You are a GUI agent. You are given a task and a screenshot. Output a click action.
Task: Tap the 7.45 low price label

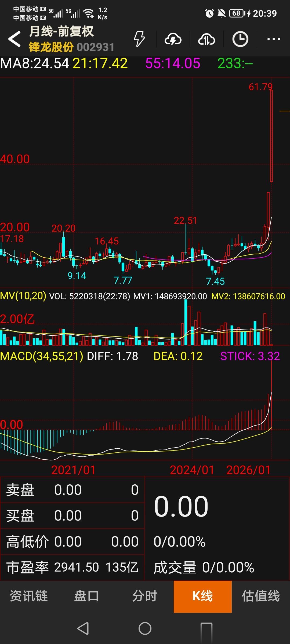[x=215, y=281]
